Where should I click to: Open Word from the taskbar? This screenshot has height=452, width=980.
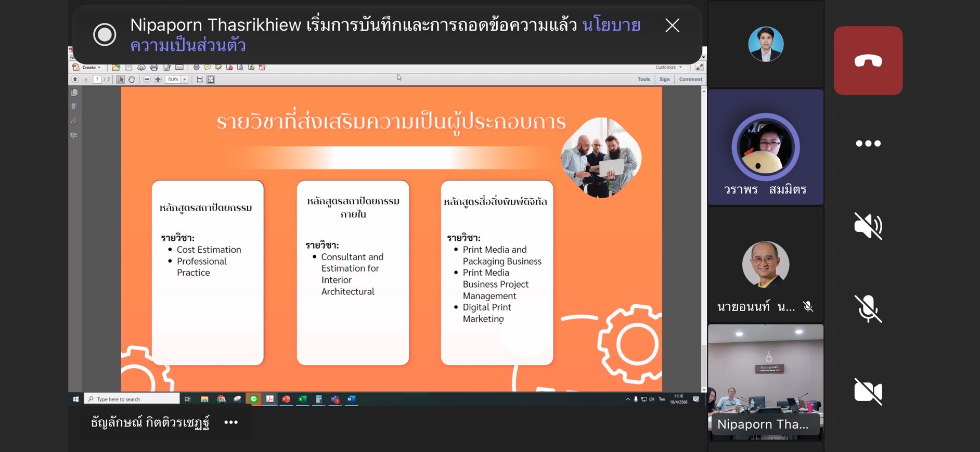(352, 399)
